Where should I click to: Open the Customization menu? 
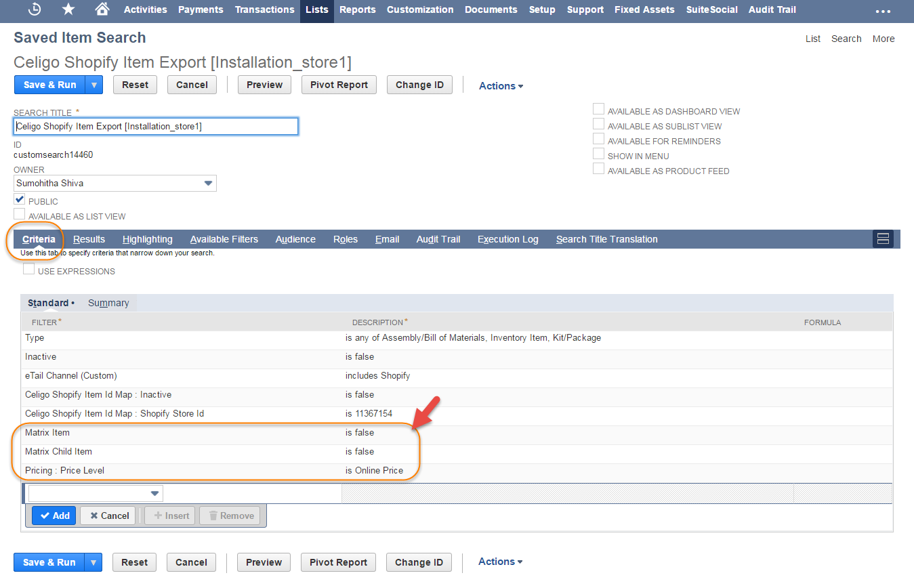click(420, 9)
